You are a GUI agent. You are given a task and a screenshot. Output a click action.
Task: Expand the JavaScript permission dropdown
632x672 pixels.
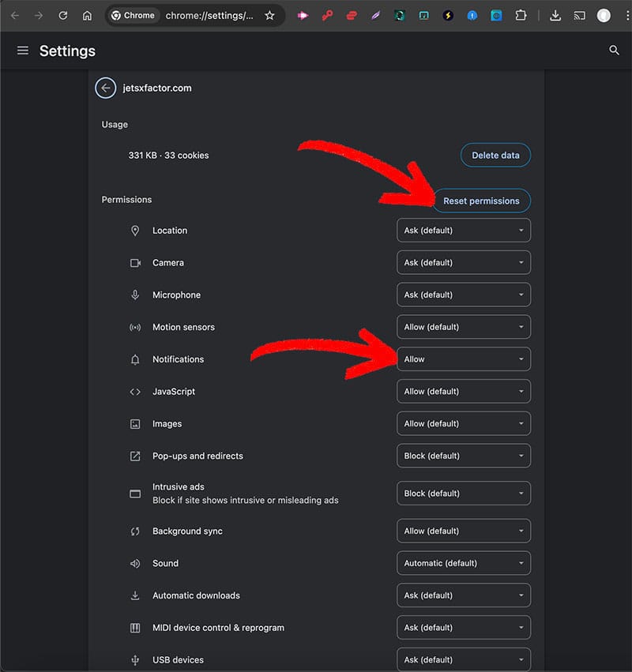coord(463,392)
